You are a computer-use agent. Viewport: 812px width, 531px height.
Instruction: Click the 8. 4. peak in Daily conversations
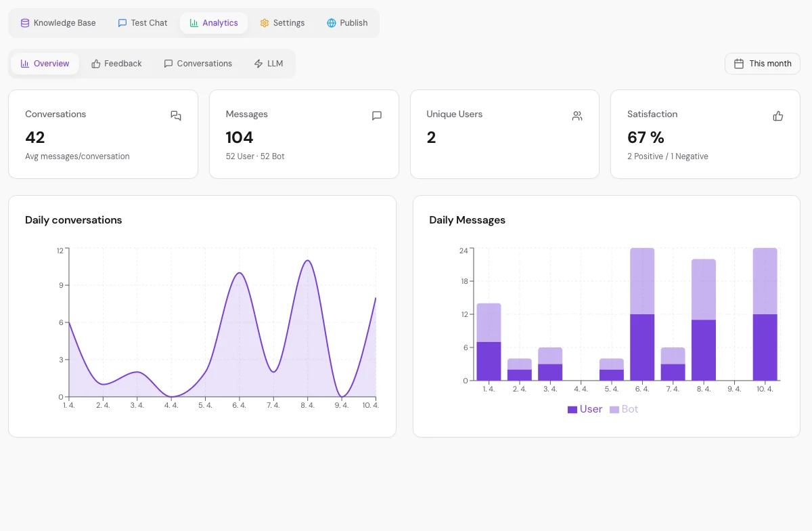[308, 261]
